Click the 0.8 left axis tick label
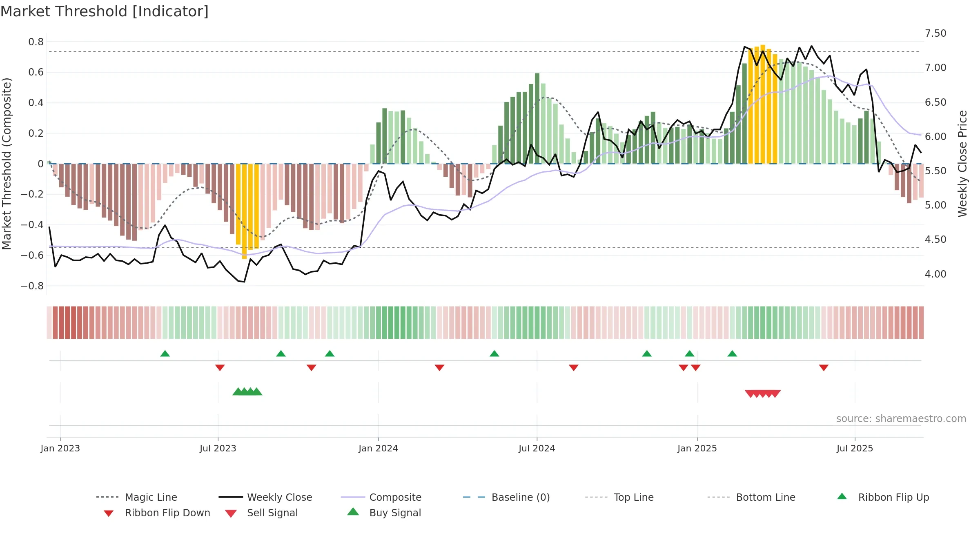This screenshot has height=551, width=980. click(x=36, y=42)
